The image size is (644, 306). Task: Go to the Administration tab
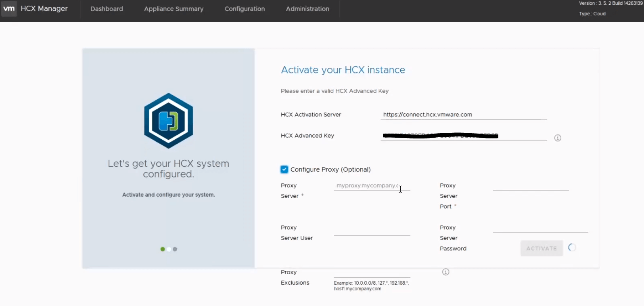pos(307,9)
